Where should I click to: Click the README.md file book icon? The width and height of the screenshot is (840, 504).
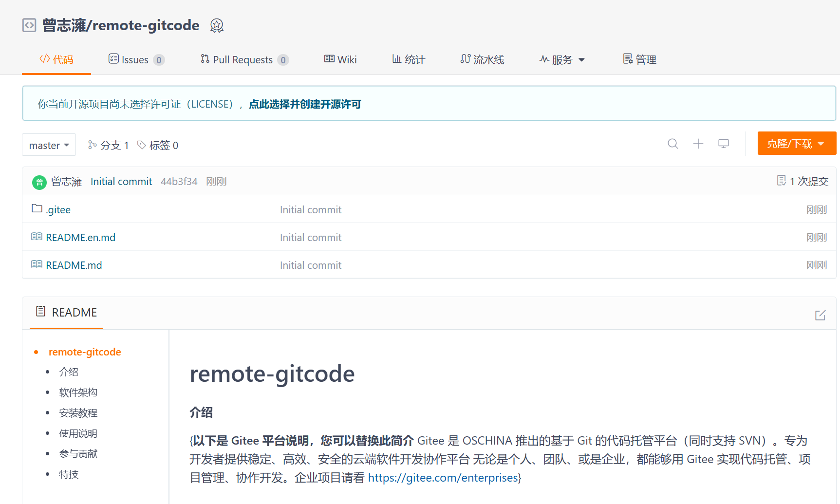pyautogui.click(x=37, y=264)
